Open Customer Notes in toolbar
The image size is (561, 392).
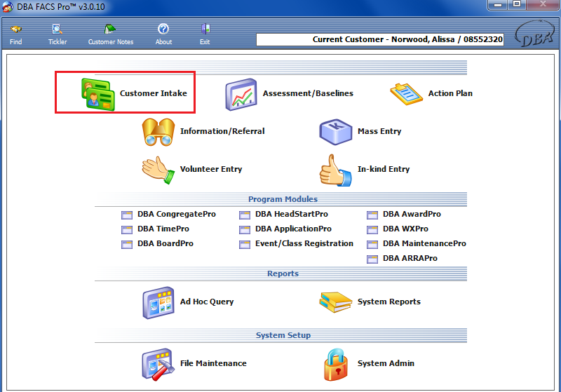(110, 34)
